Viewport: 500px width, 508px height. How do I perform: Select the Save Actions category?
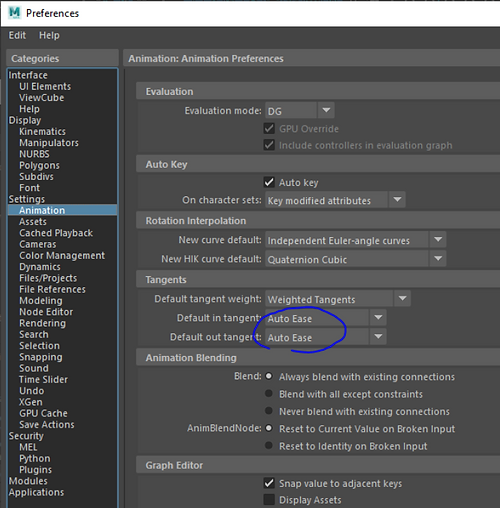[47, 424]
